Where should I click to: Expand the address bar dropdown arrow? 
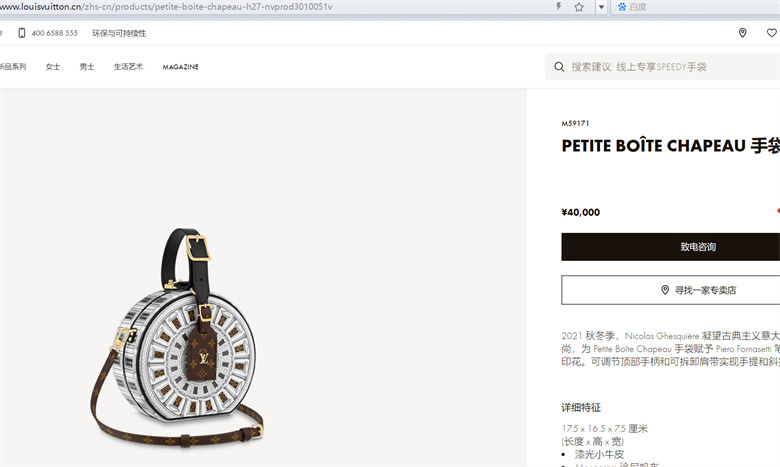601,7
